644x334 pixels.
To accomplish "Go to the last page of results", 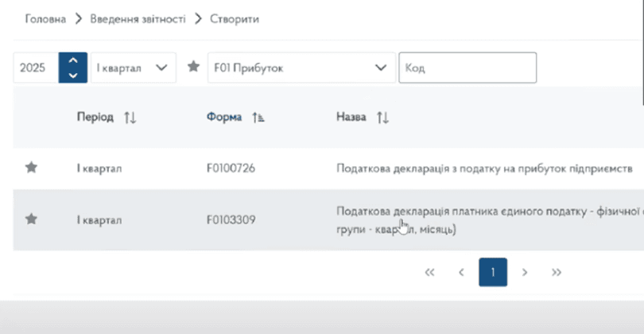I will (x=557, y=273).
